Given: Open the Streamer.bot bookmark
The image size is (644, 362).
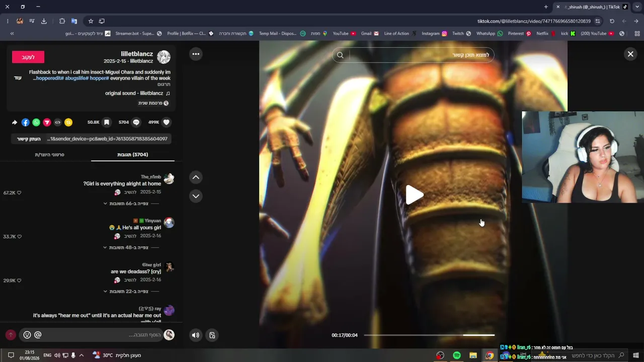Looking at the screenshot, I should pos(138,34).
